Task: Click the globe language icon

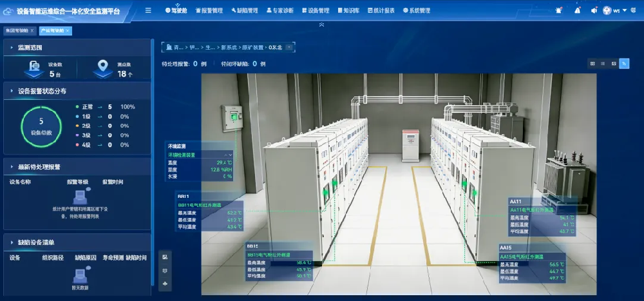Action: (633, 10)
